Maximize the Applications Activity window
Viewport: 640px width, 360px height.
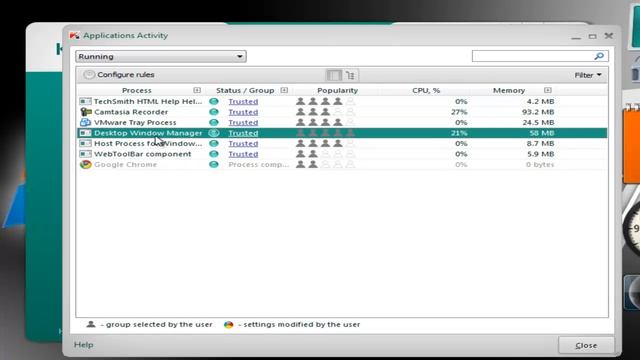pyautogui.click(x=592, y=36)
